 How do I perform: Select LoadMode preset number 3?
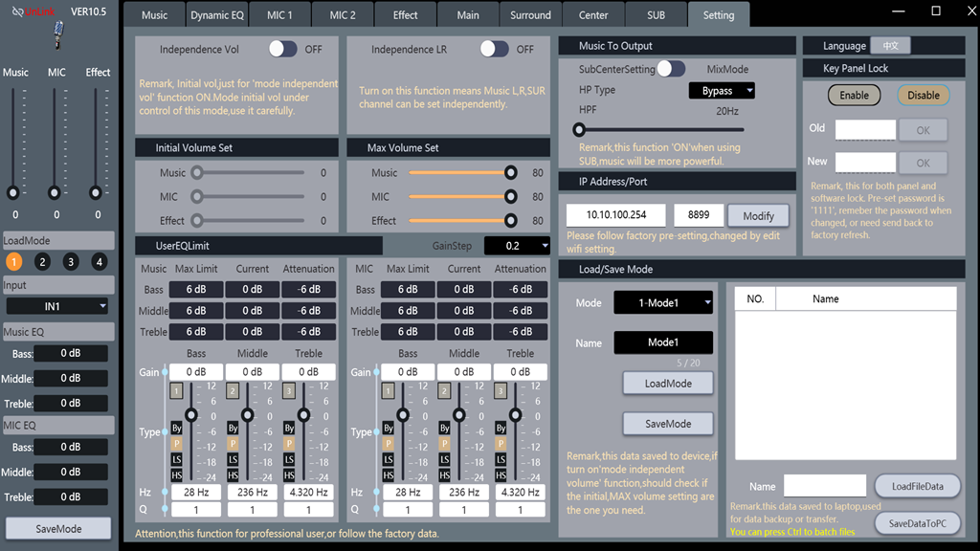tap(70, 262)
